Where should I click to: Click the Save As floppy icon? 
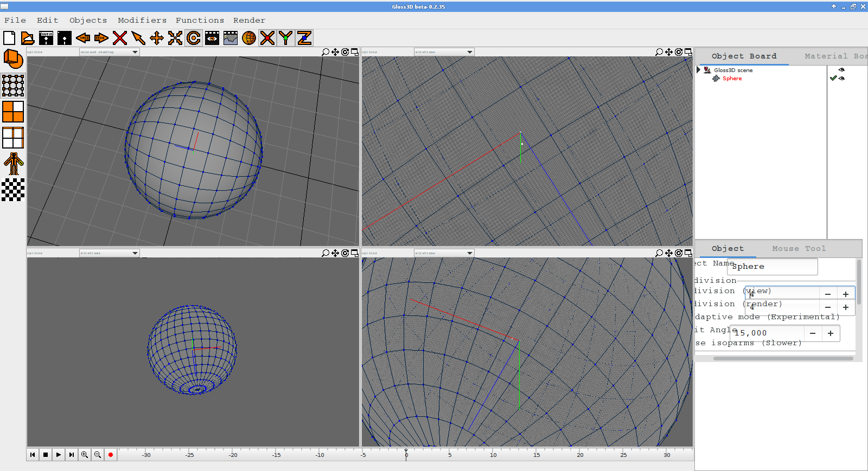click(x=47, y=38)
